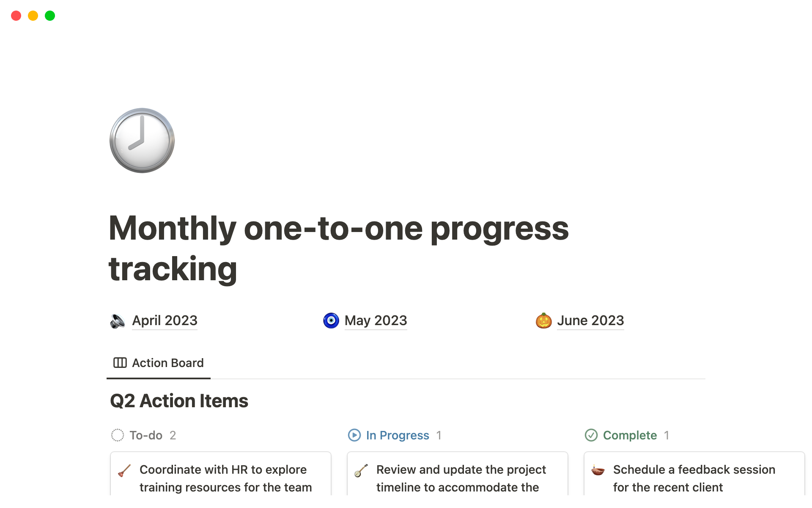Open the June 2023 page link
The width and height of the screenshot is (812, 508).
pyautogui.click(x=590, y=320)
